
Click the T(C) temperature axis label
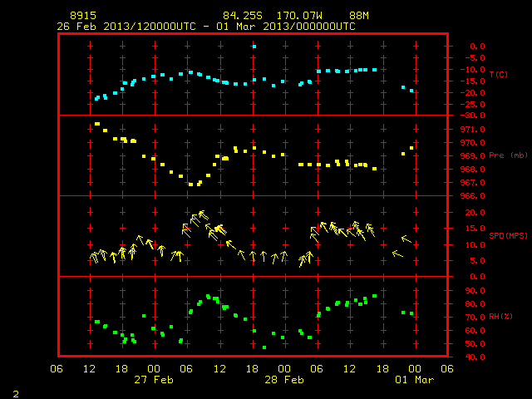[x=499, y=74]
